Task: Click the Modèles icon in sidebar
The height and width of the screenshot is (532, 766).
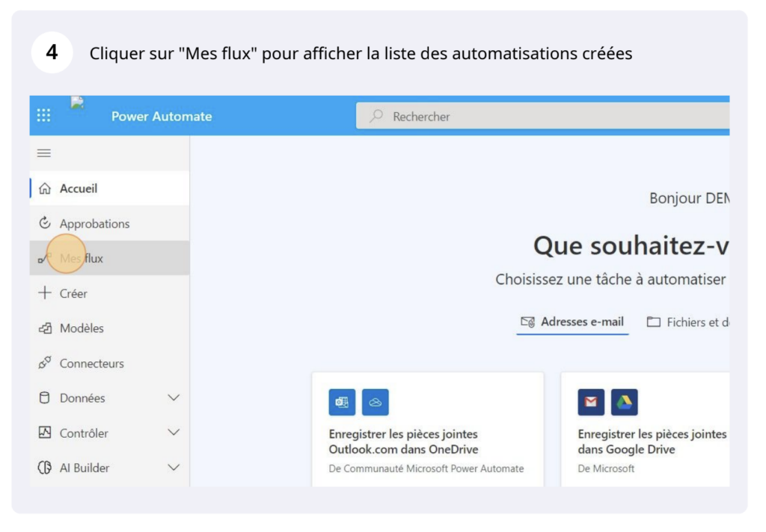Action: 45,328
